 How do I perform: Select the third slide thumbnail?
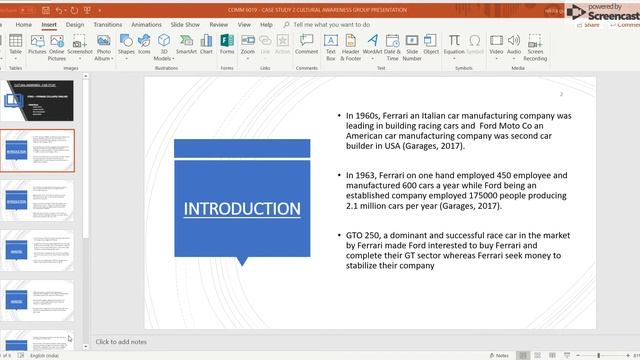(37, 201)
